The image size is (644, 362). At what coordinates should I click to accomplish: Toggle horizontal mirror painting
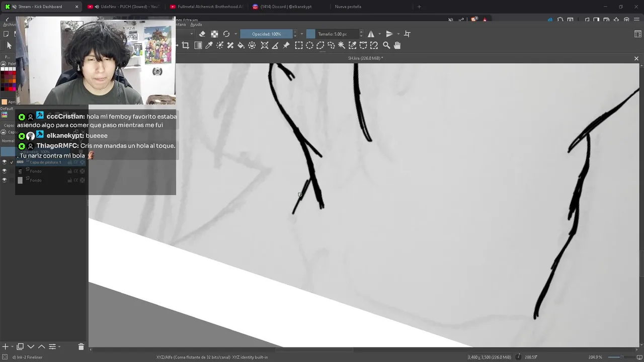[x=371, y=34]
